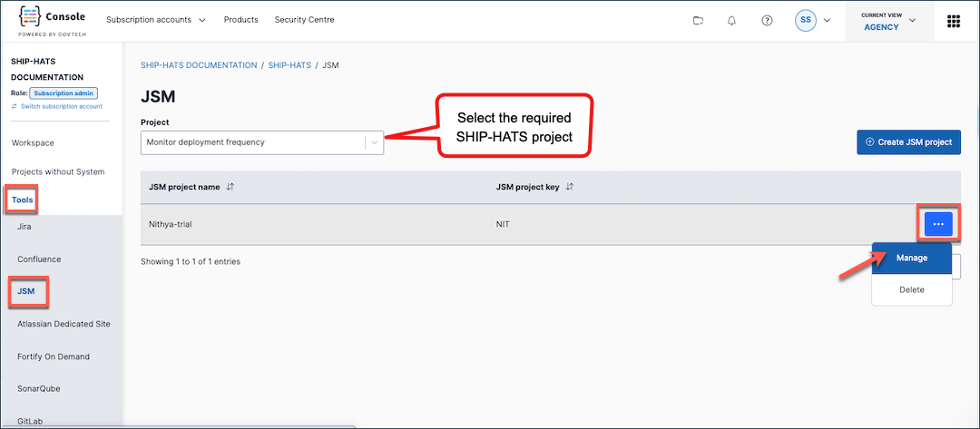Go to SHIP-HATS breadcrumb link
The height and width of the screenshot is (429, 980).
pyautogui.click(x=289, y=65)
